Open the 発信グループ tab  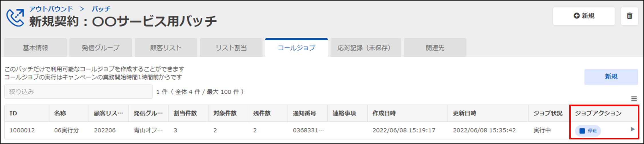101,48
